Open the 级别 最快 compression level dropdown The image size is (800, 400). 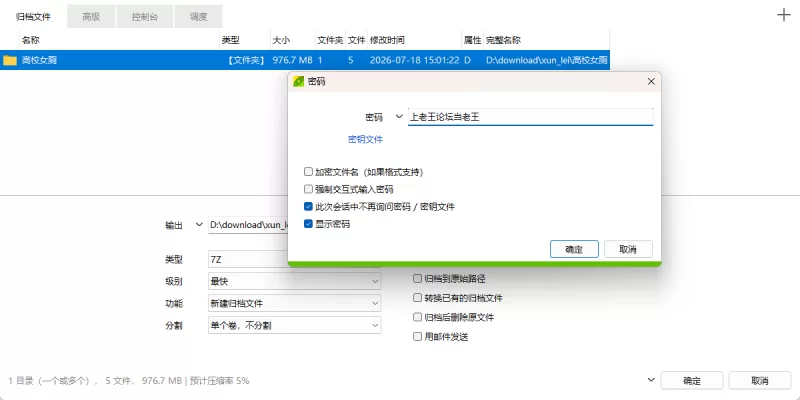tap(294, 281)
